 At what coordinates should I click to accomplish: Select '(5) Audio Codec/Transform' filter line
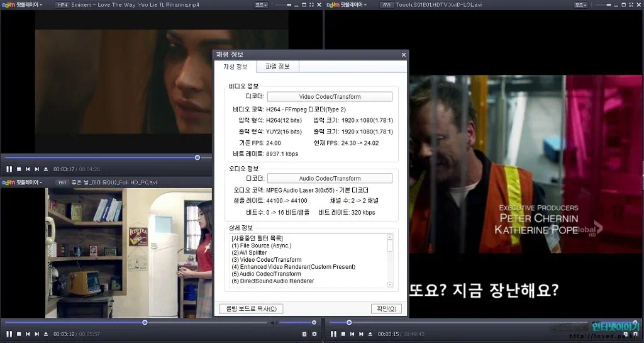(266, 274)
